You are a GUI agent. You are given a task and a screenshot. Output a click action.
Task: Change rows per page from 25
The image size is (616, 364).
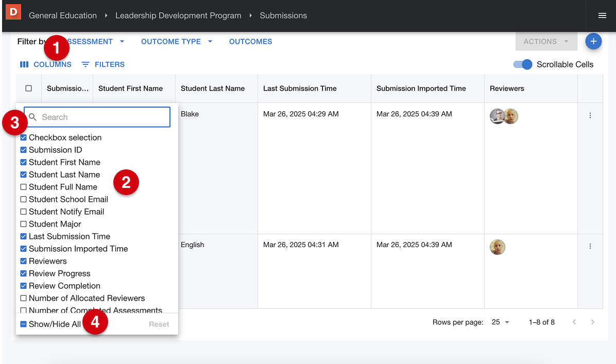pos(500,322)
